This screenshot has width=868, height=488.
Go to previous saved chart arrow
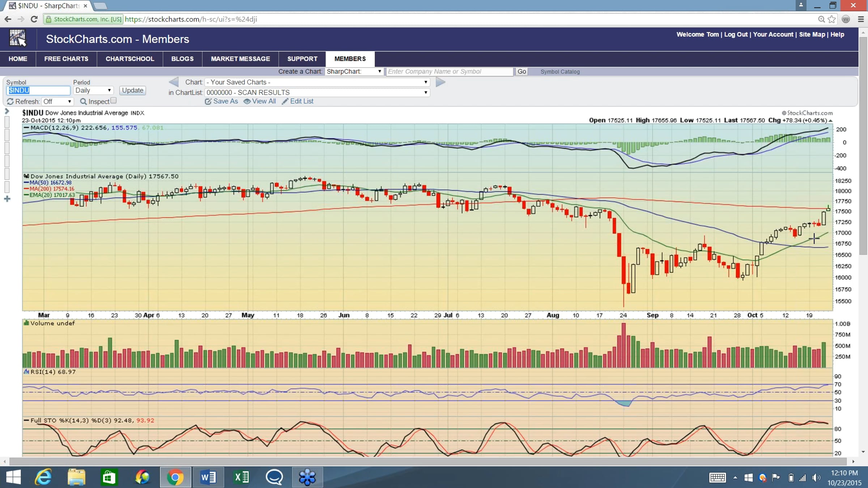174,82
